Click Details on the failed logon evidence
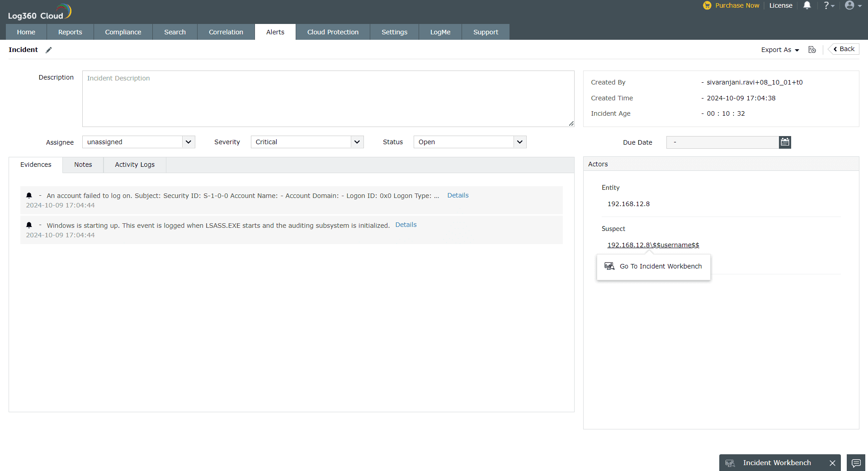The image size is (868, 471). pos(458,195)
